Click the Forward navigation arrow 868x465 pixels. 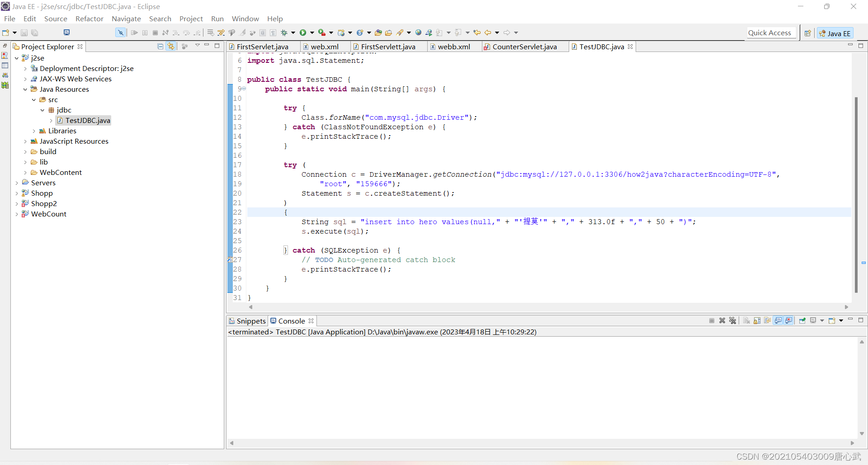coord(507,33)
